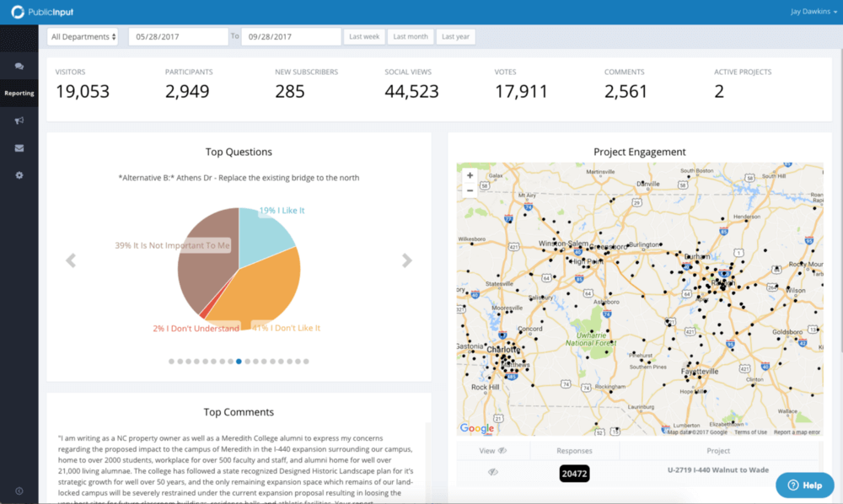Select the Responses column header
843x504 pixels.
(574, 450)
